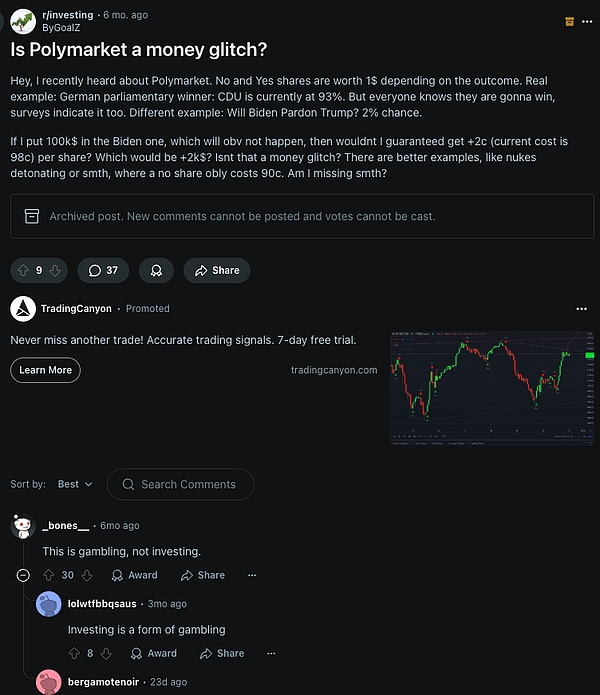Click Learn More on the TradingCanyon ad
Viewport: 600px width, 695px height.
click(45, 370)
